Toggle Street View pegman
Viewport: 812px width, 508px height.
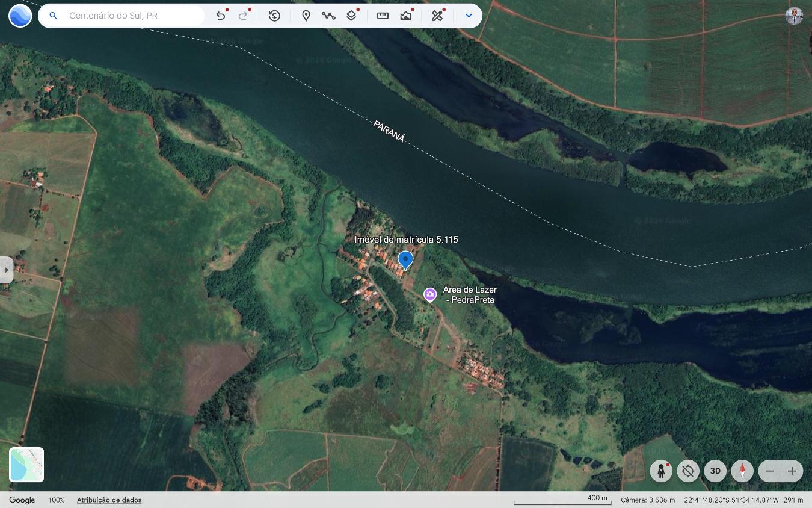click(x=661, y=471)
